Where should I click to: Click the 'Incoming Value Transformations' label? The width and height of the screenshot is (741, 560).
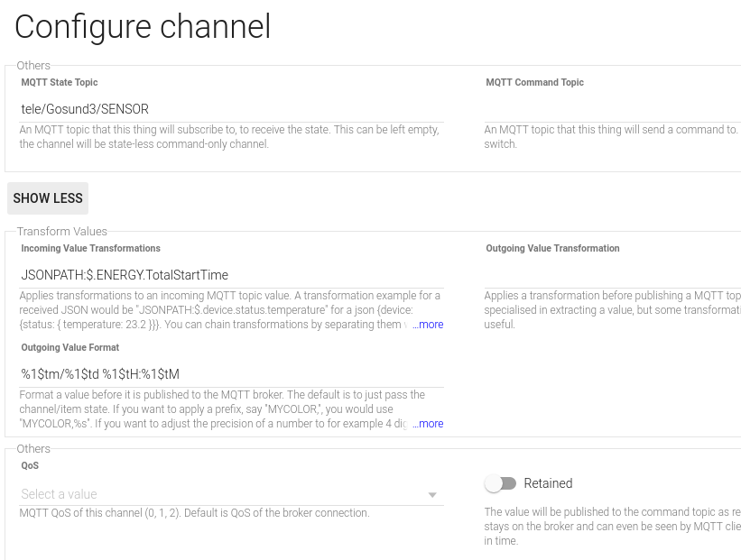point(90,249)
